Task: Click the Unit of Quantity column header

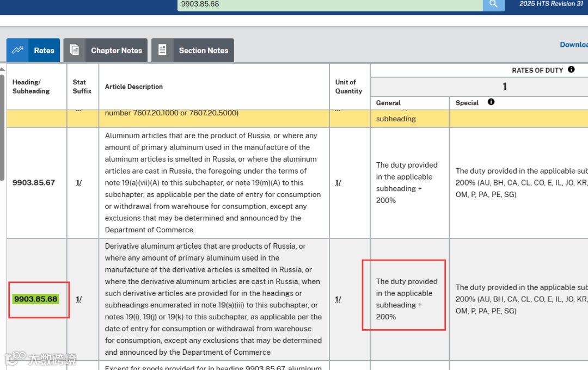Action: pos(349,87)
